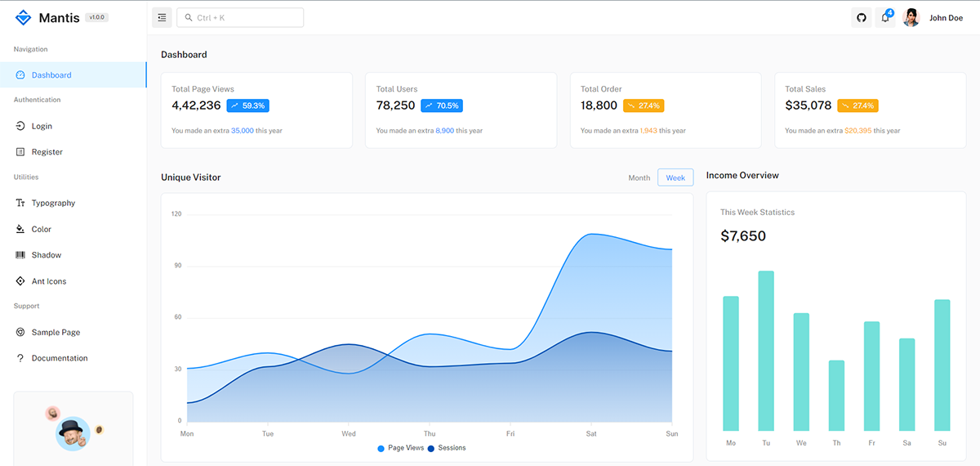The width and height of the screenshot is (980, 466).
Task: Click the avatar group in sidebar card
Action: 73,428
